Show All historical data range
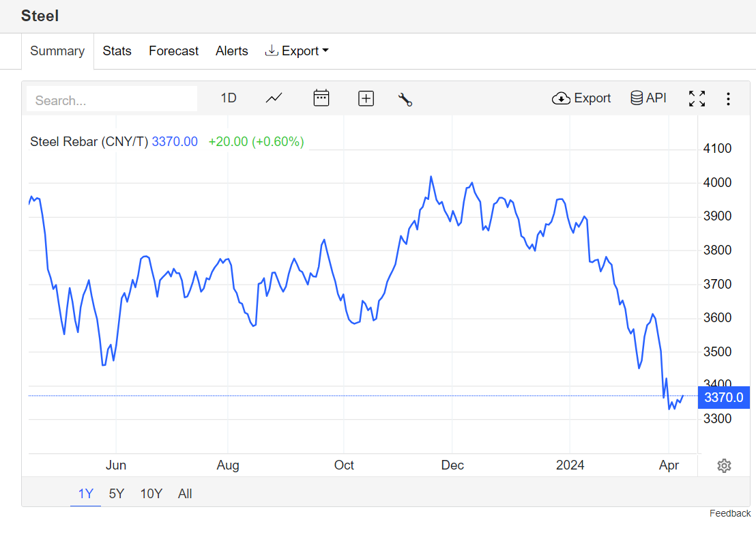756x533 pixels. click(185, 493)
